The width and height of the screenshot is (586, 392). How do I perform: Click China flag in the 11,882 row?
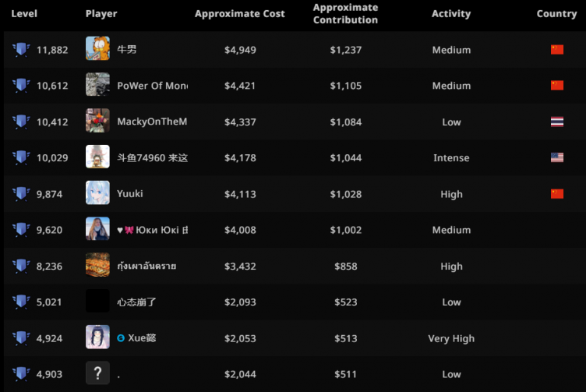coord(556,50)
